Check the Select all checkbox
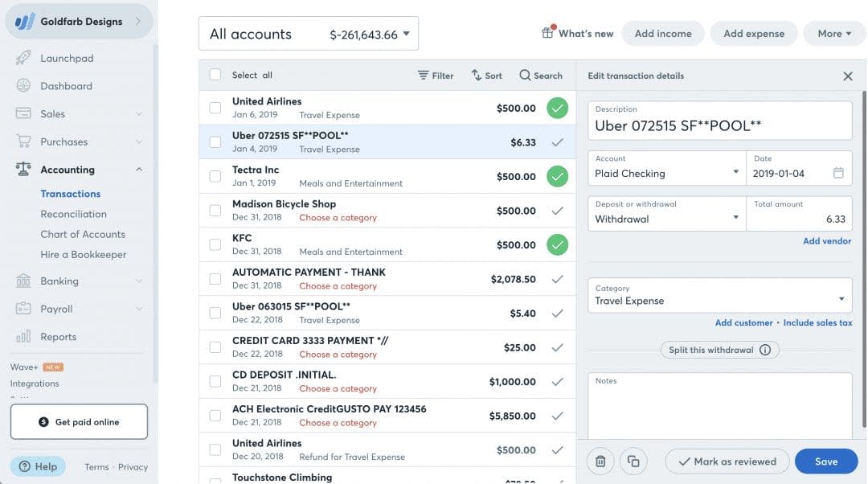868x484 pixels. [215, 73]
